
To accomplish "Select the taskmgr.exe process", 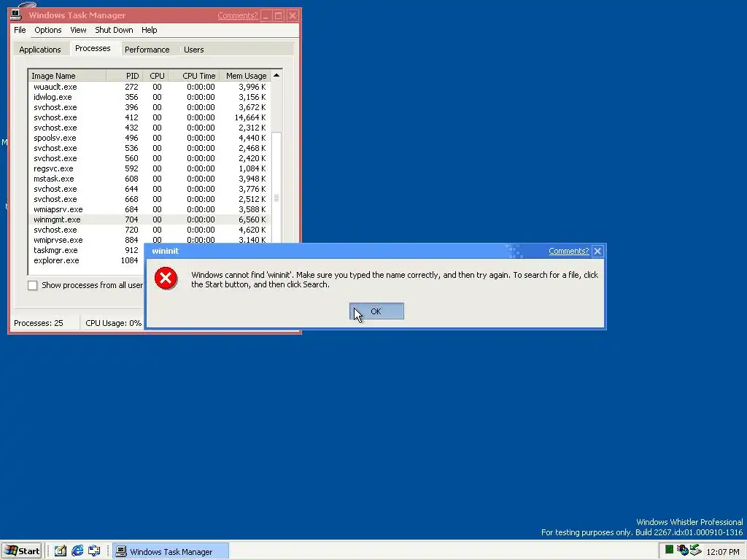I will point(86,251).
